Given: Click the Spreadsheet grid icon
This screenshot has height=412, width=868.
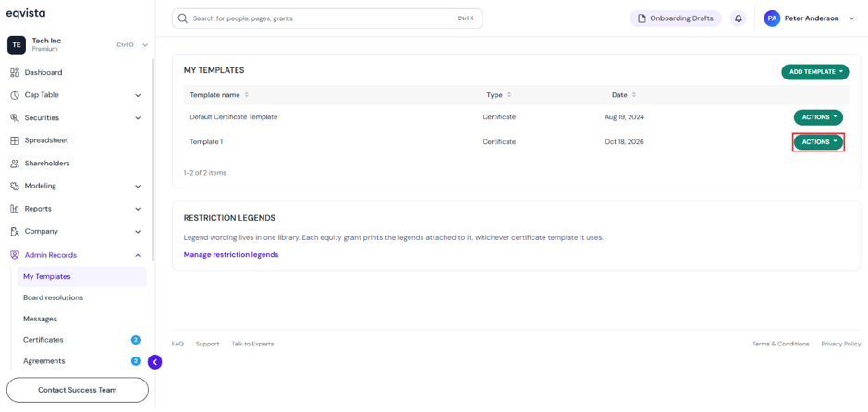Looking at the screenshot, I should tap(15, 140).
